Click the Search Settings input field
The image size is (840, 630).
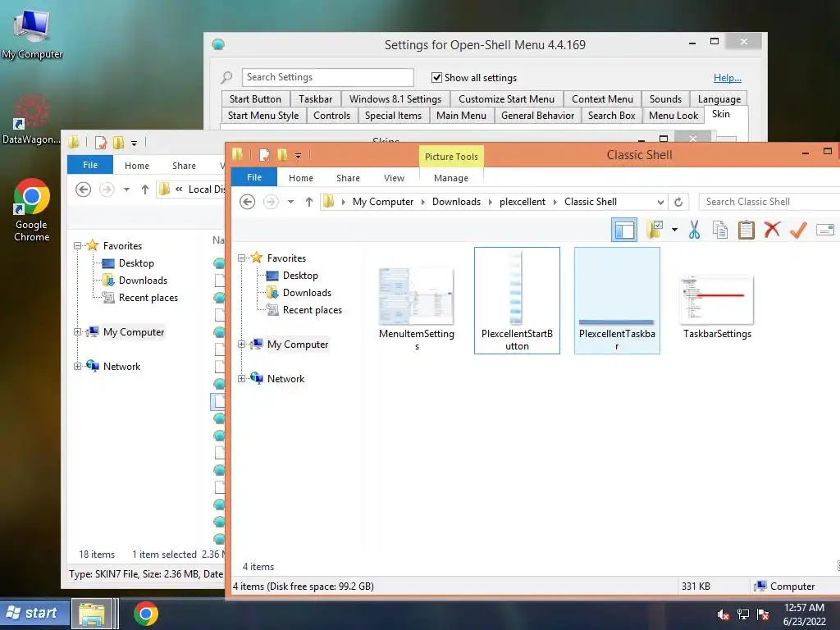(328, 77)
